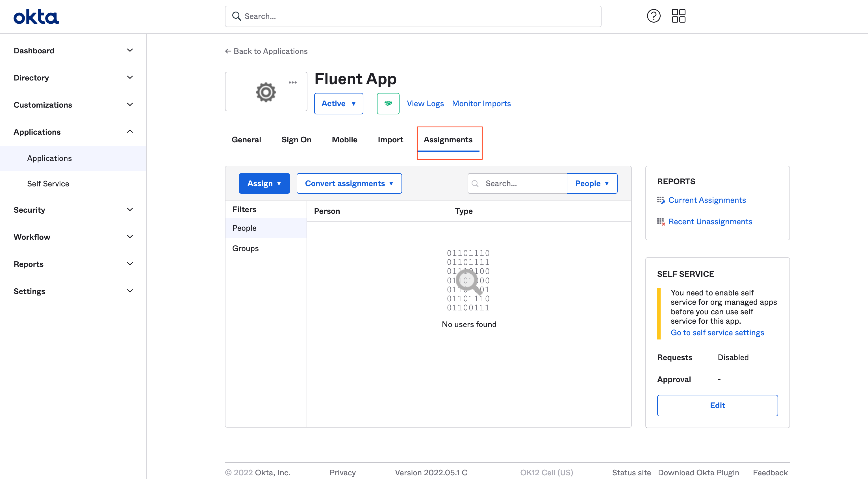This screenshot has height=479, width=868.
Task: Click the grid/apps icon top right
Action: click(x=679, y=16)
